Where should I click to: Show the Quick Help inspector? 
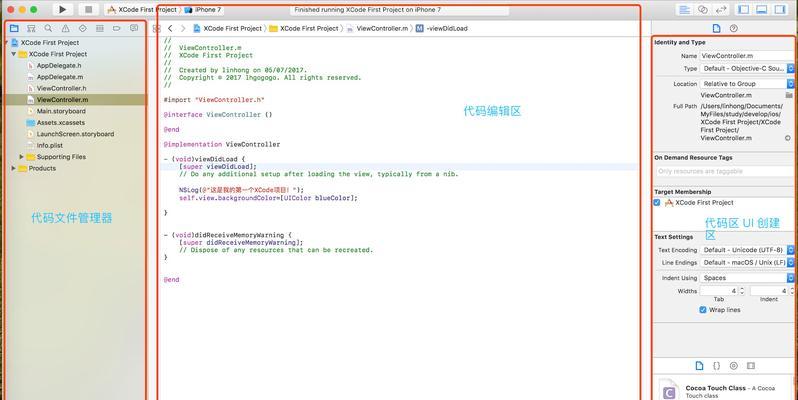coord(733,28)
